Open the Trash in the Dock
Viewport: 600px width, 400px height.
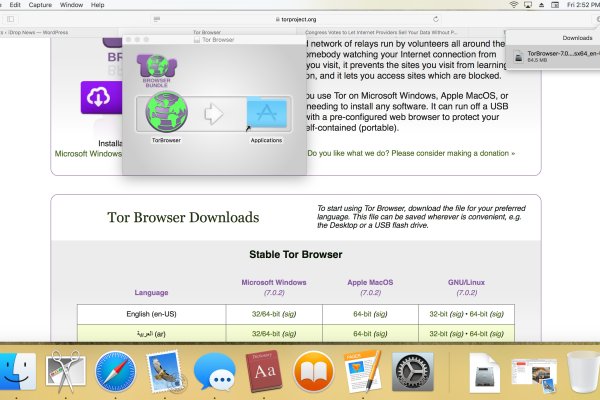click(580, 372)
